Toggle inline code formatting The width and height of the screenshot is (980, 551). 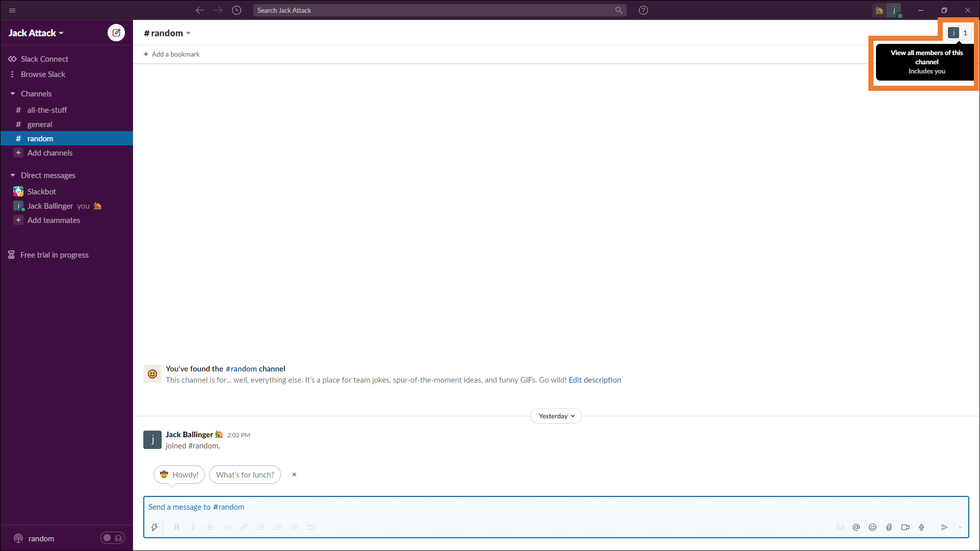point(227,528)
